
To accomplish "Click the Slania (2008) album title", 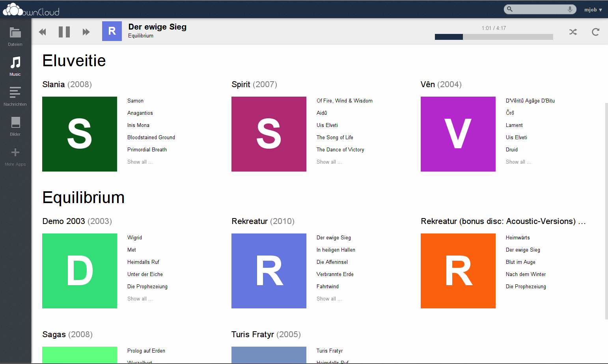I will click(x=67, y=84).
